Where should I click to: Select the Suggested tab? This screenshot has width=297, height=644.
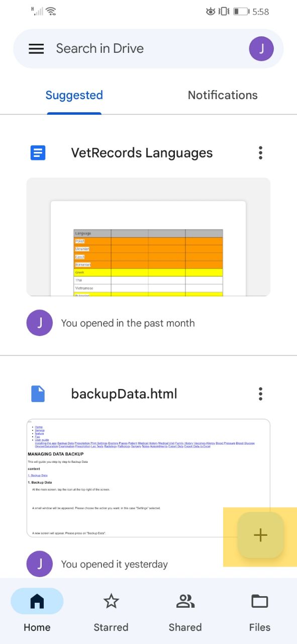coord(74,95)
